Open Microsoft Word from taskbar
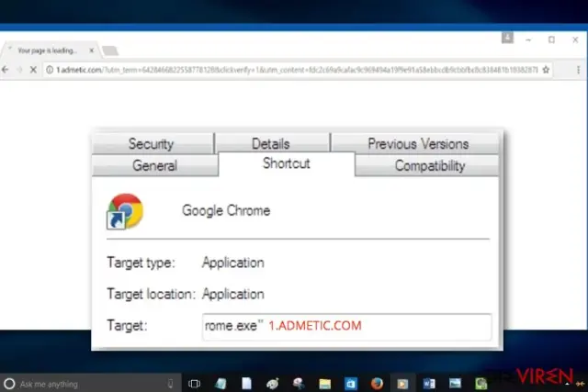 coord(429,384)
